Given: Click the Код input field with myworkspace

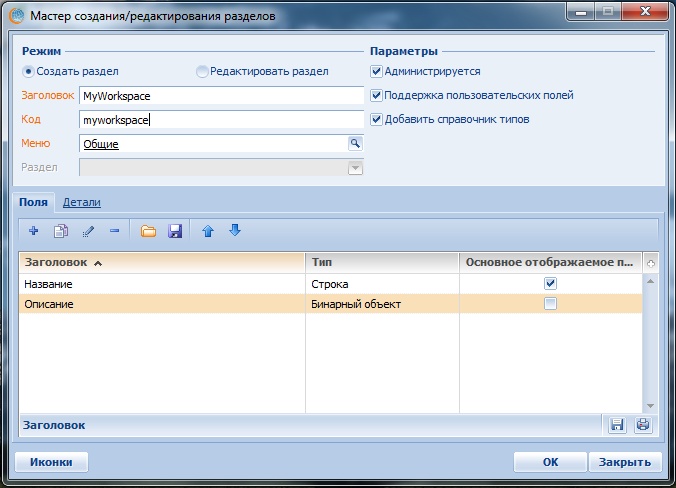Looking at the screenshot, I should (x=222, y=120).
